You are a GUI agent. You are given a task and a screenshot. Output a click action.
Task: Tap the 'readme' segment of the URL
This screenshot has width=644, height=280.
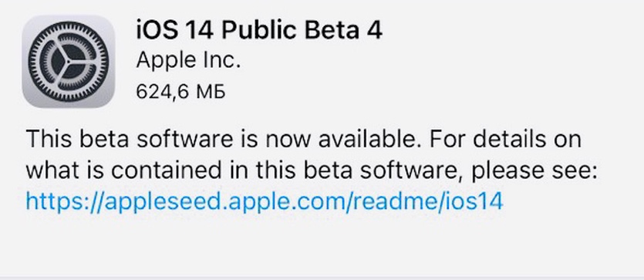point(394,201)
